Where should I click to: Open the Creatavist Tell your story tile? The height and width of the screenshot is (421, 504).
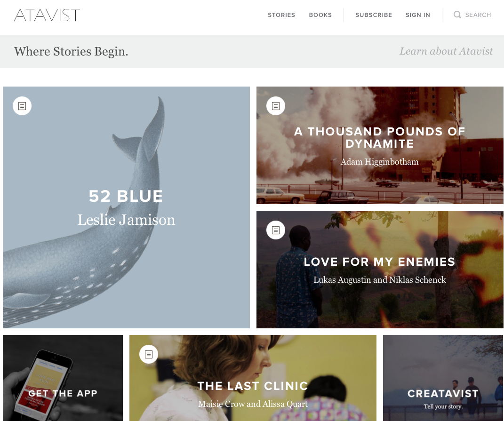pos(443,378)
